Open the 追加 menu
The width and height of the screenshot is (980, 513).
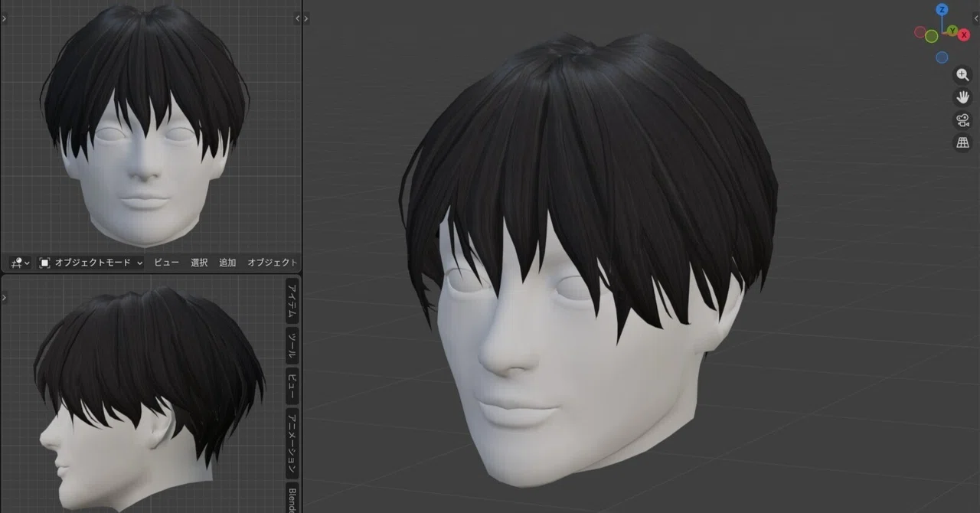click(x=227, y=263)
